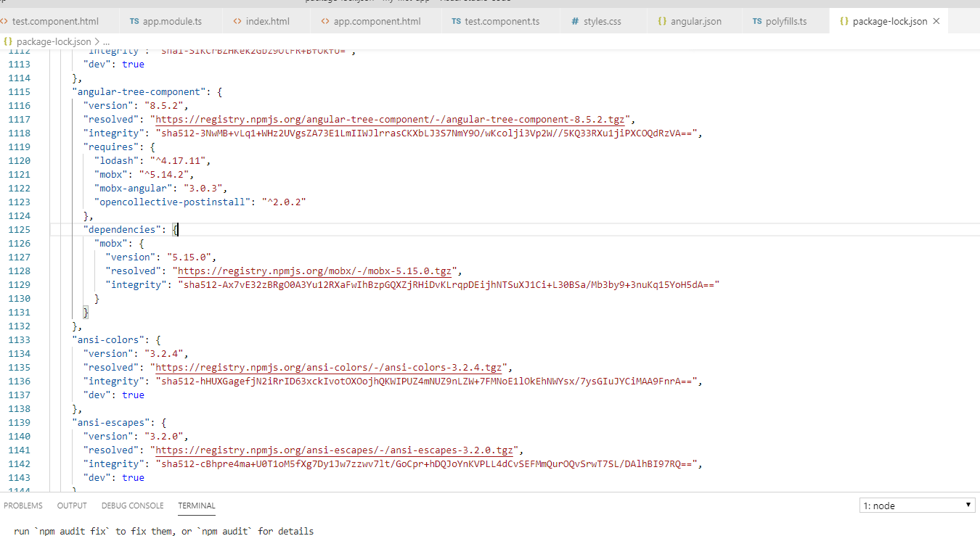The width and height of the screenshot is (980, 536).
Task: Click line number 1133
Action: coord(19,339)
